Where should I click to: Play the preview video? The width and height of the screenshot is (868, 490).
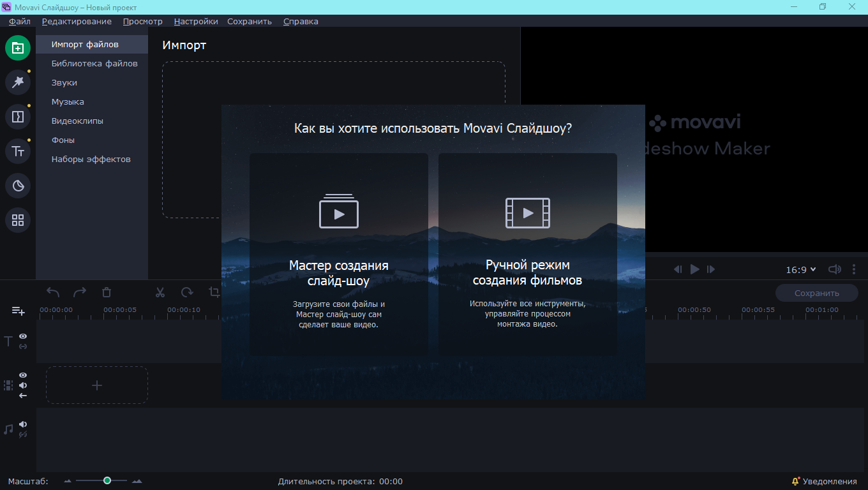point(695,269)
